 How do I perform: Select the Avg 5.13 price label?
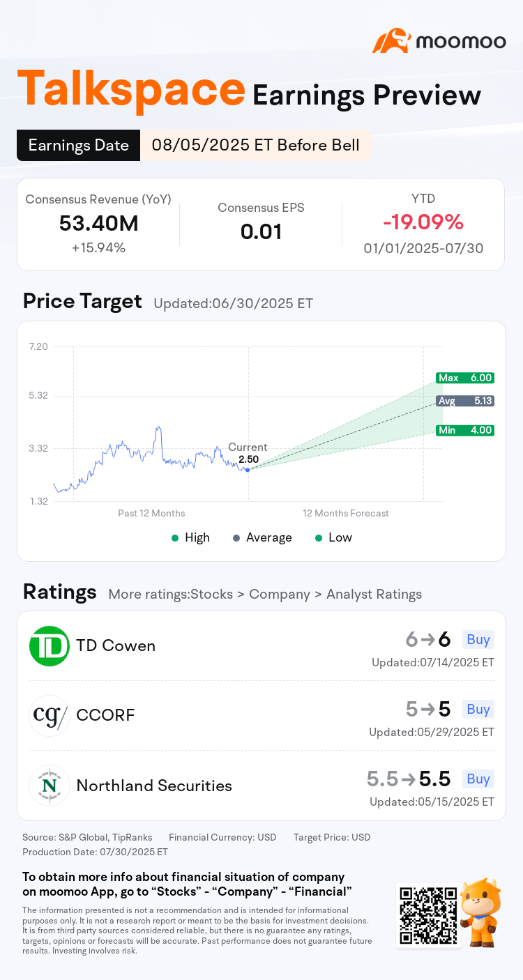coord(465,401)
